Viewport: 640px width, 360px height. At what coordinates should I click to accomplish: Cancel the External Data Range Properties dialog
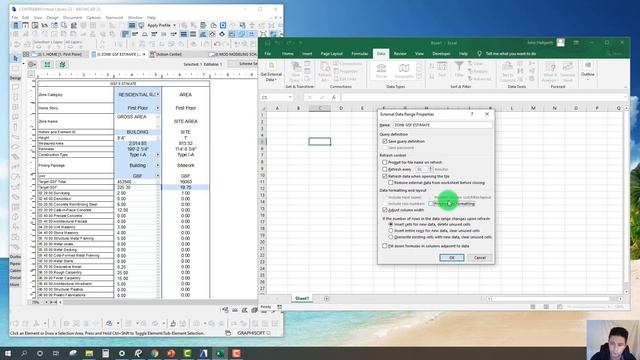(480, 258)
